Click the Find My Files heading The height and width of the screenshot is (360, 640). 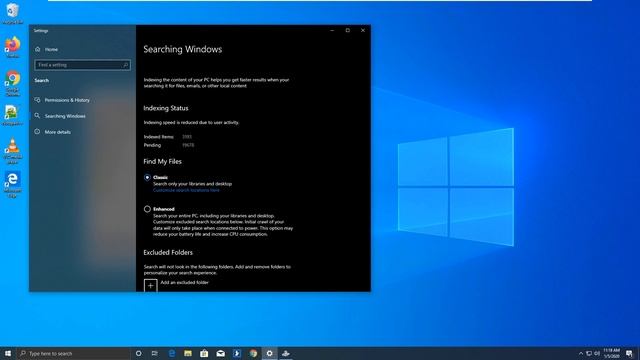point(162,162)
